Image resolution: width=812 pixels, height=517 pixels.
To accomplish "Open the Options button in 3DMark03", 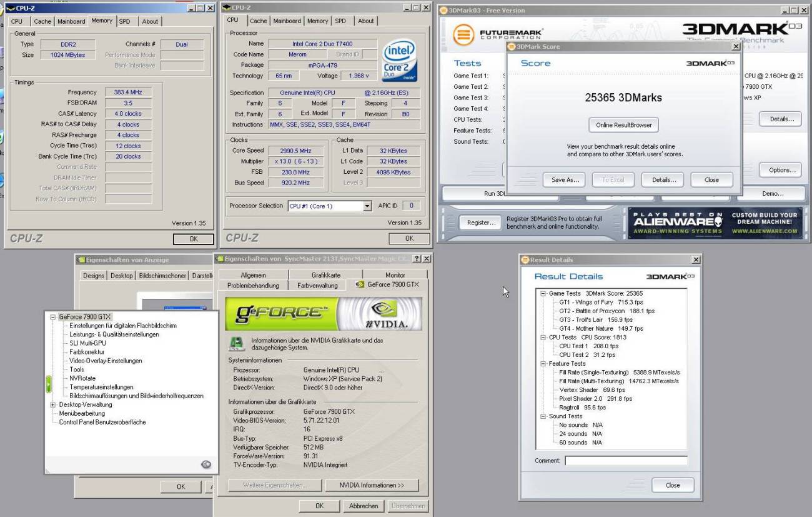I will tap(781, 170).
